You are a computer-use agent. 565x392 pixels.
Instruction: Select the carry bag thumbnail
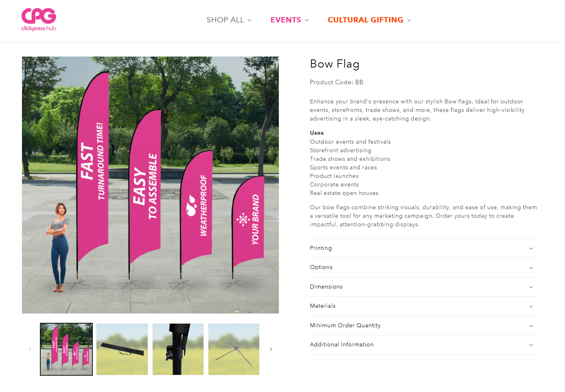point(122,349)
